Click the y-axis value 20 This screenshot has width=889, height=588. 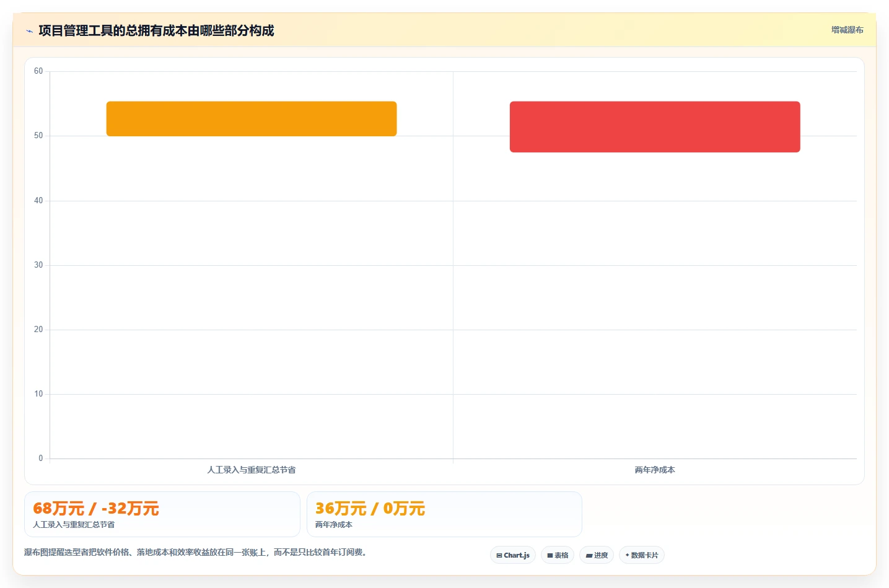tap(38, 329)
